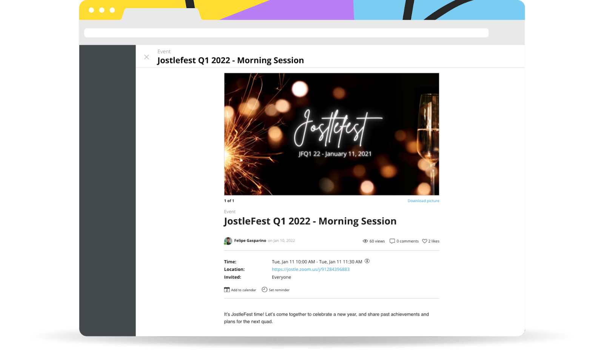
Task: Open the jostle.zoom.us meeting link
Action: pyautogui.click(x=310, y=269)
